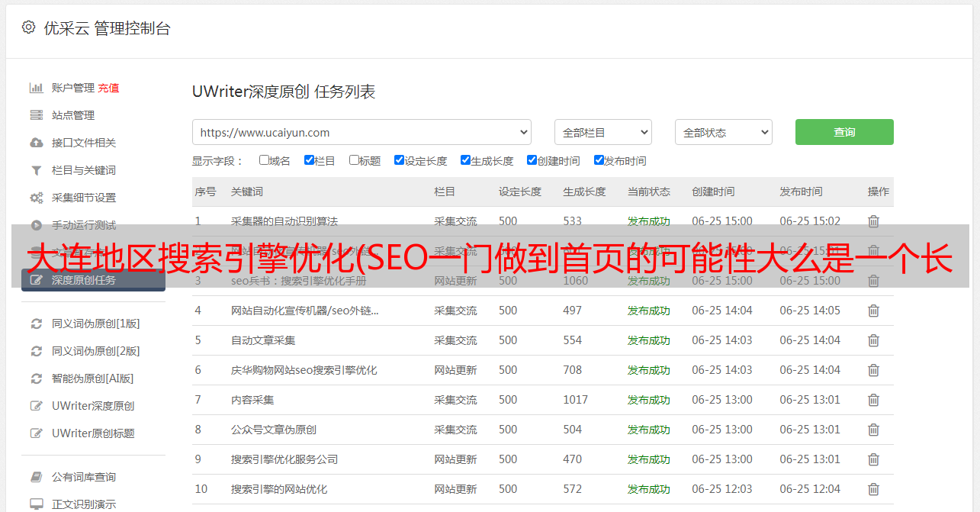Open 接口文件相关 in the sidebar
The width and height of the screenshot is (980, 512).
84,143
